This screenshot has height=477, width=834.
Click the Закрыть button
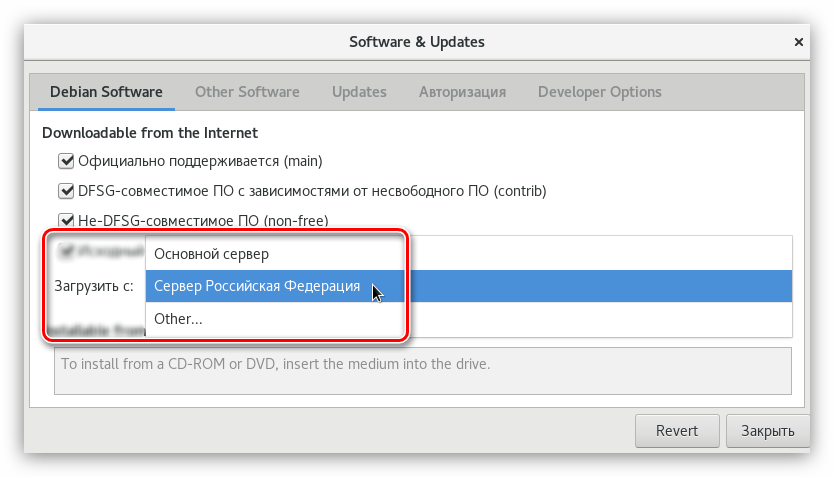pos(767,431)
